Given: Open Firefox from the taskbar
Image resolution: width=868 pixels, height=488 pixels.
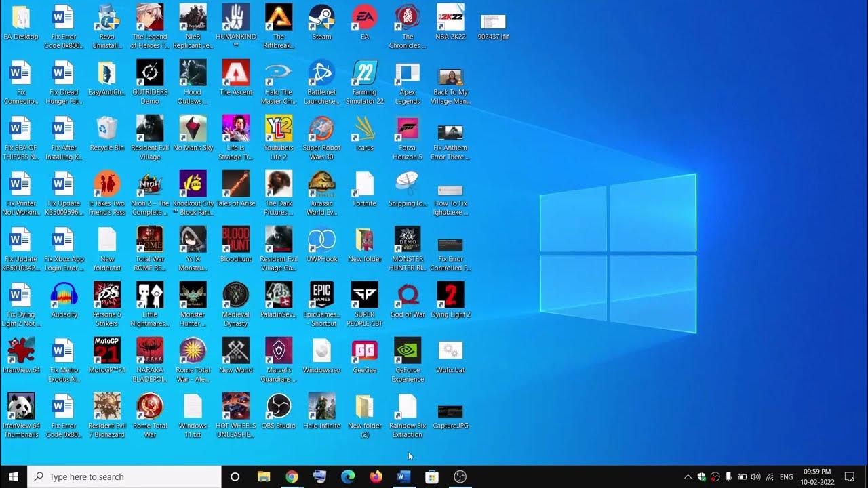Looking at the screenshot, I should pos(376,476).
